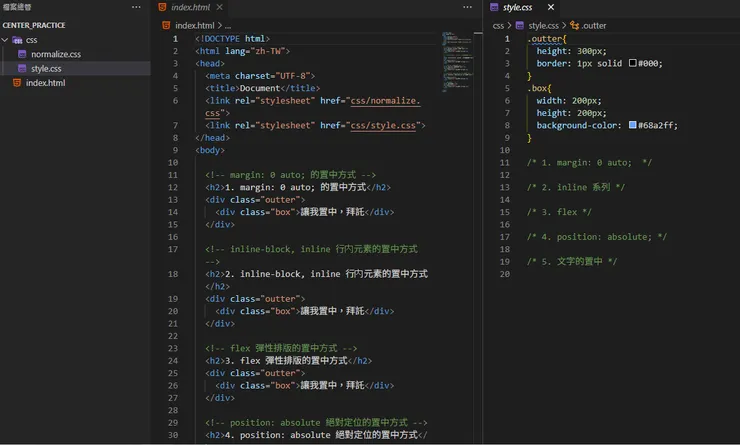Click the <body> tag line
This screenshot has width=740, height=445.
click(210, 150)
